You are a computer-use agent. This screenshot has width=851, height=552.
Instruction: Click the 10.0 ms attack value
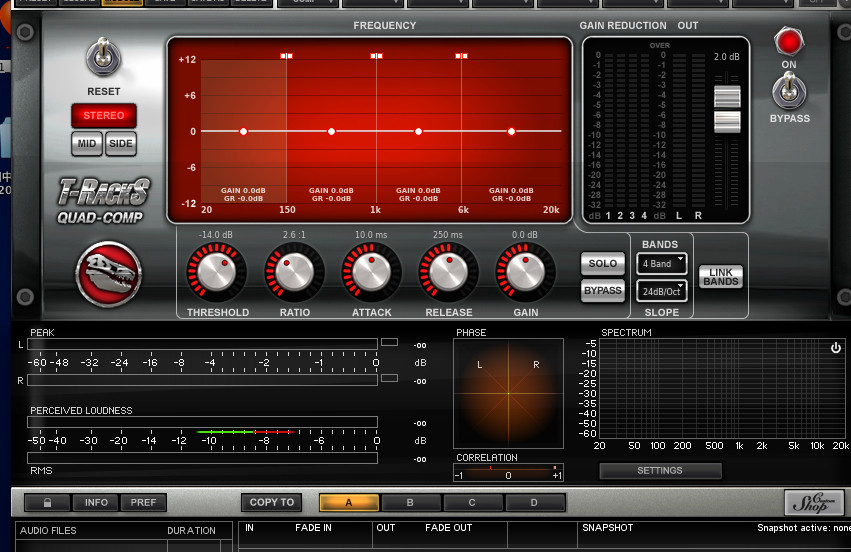point(371,234)
